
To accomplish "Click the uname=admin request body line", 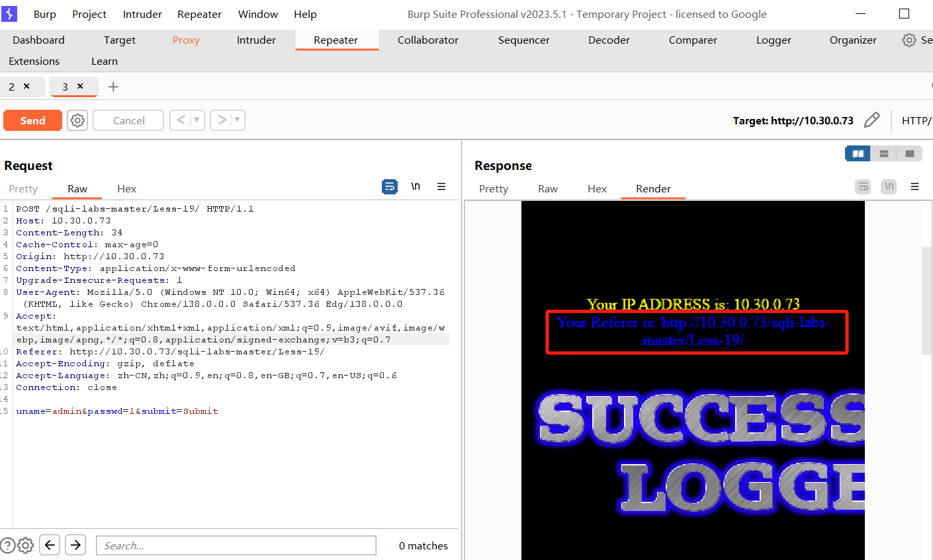I will pyautogui.click(x=117, y=411).
